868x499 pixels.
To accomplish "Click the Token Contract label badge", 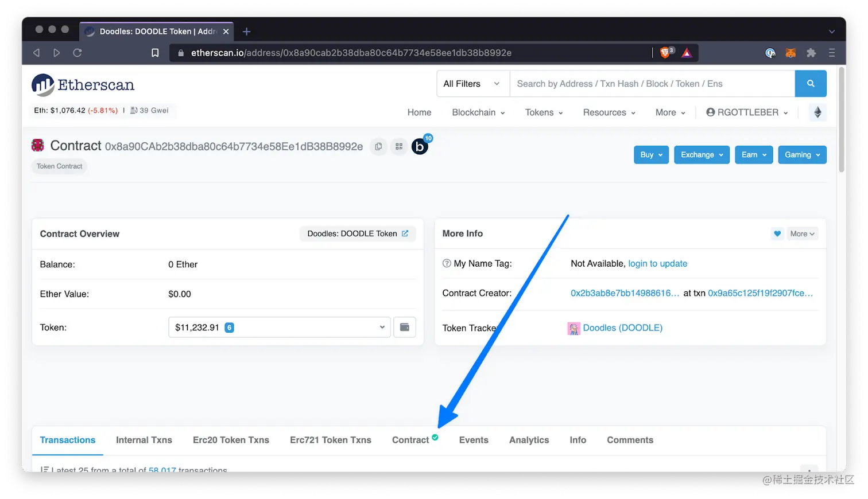I will tap(60, 166).
